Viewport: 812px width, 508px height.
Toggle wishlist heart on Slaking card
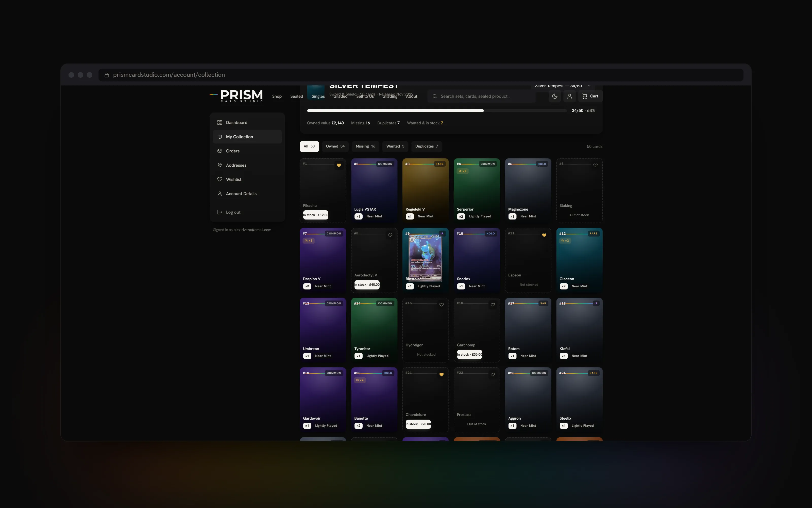tap(595, 165)
